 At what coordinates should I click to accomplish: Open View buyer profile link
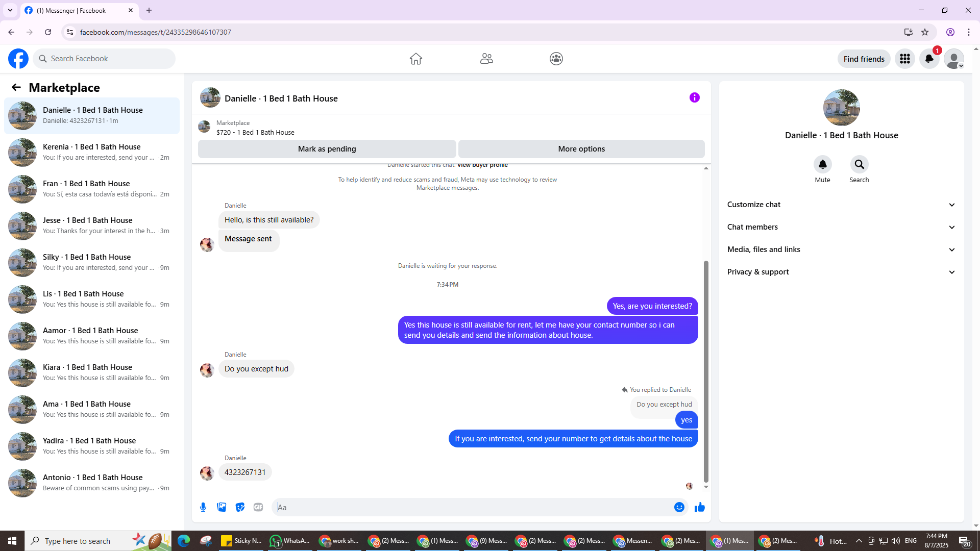pos(482,165)
